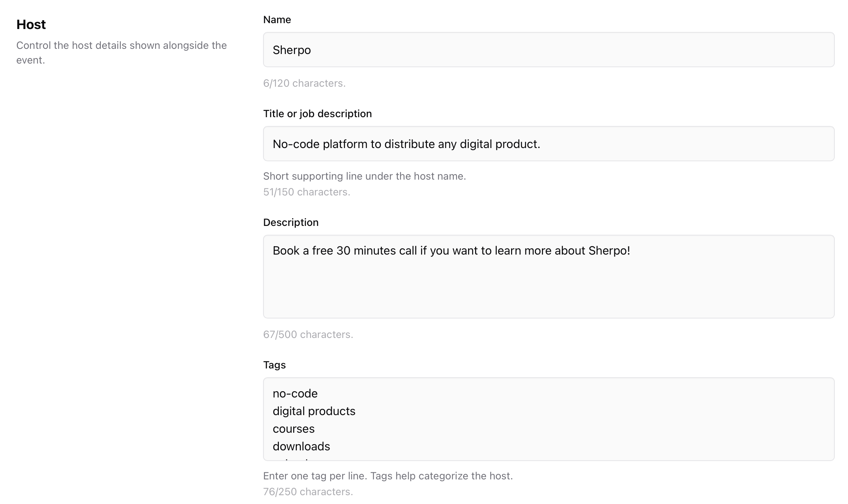Click the Description field label

point(291,222)
